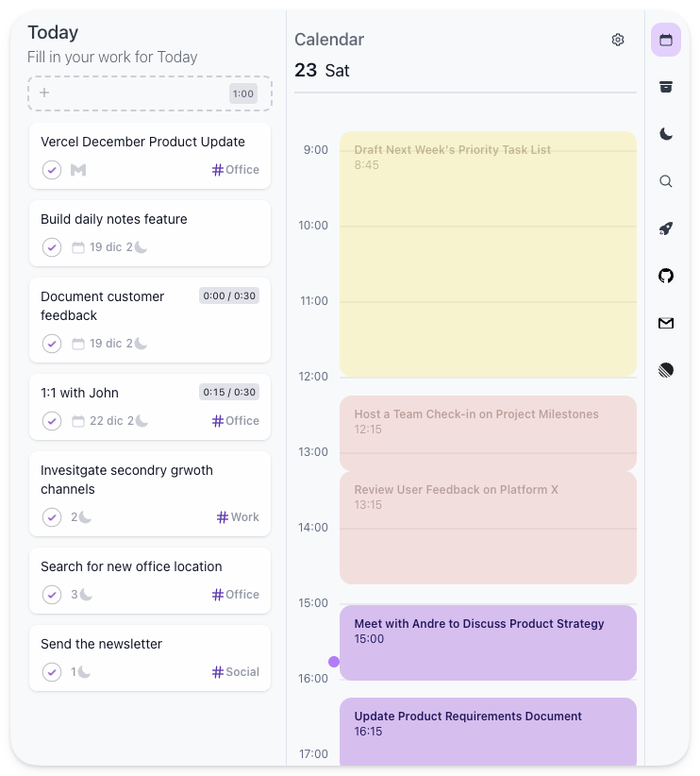Click 19 dic date on Document customer feedback
This screenshot has width=700, height=776.
coord(106,344)
